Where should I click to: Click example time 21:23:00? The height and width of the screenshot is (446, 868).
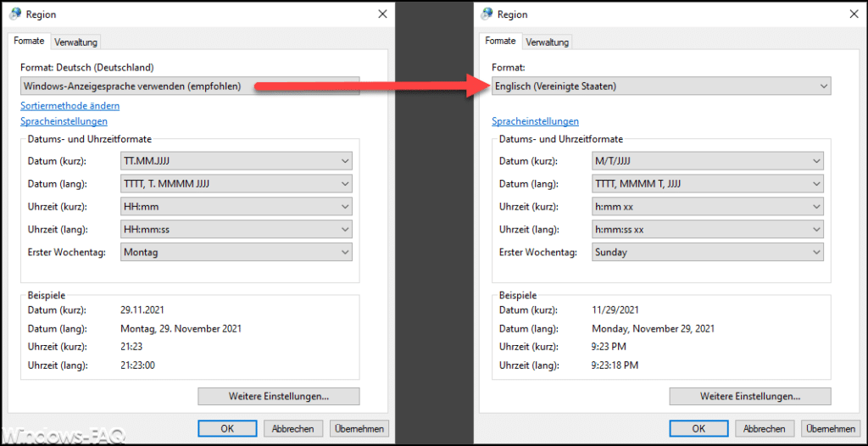click(140, 365)
